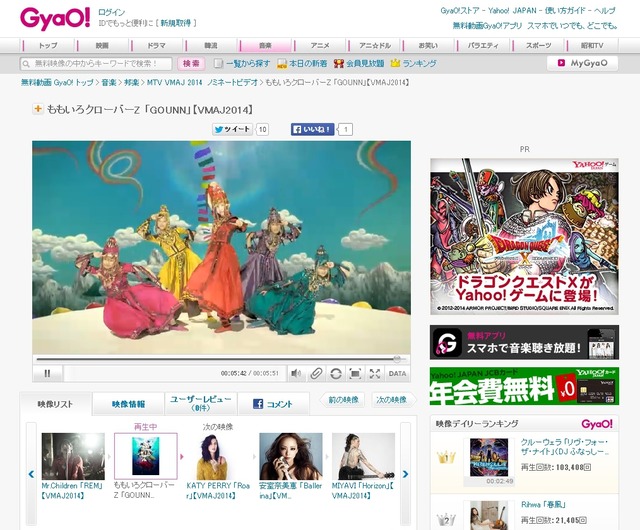Click breadcrumb MTV VMAJ 2014 ノミネートビデオ
The height and width of the screenshot is (530, 640).
[x=202, y=82]
